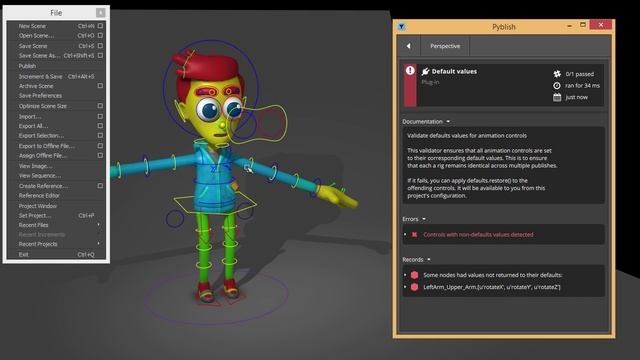This screenshot has width=640, height=360.
Task: Choose Save Scene from File menu
Action: 33,46
